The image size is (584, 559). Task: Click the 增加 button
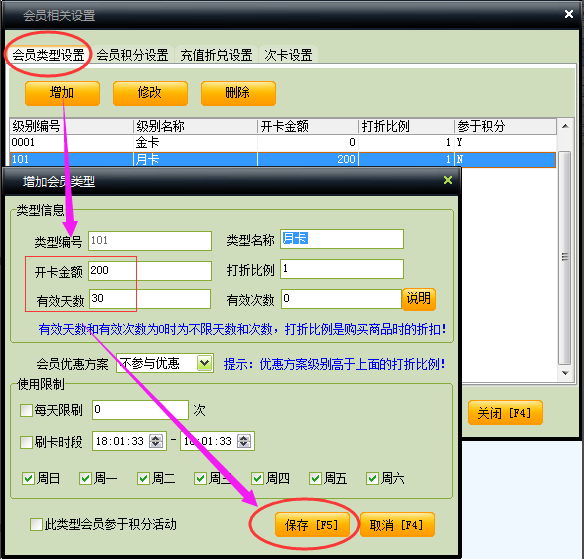tap(62, 93)
